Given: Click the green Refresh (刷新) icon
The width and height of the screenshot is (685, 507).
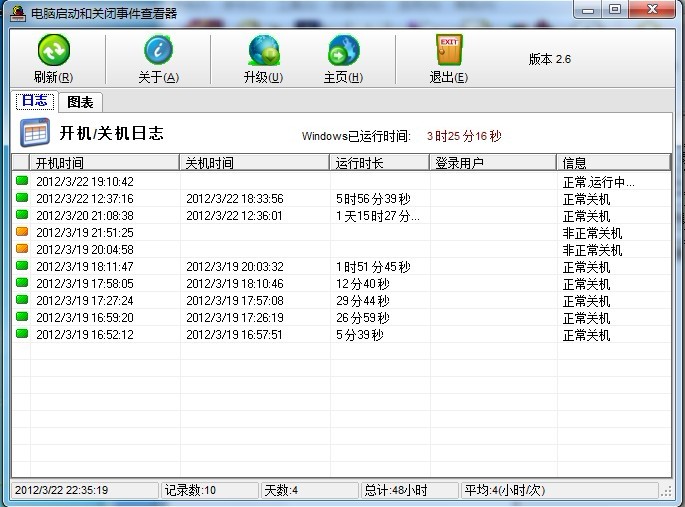Looking at the screenshot, I should point(53,52).
